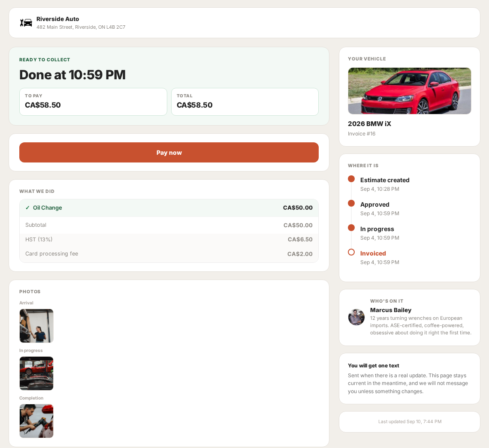Click the Subtotal row label
This screenshot has height=448, width=489.
(x=36, y=225)
